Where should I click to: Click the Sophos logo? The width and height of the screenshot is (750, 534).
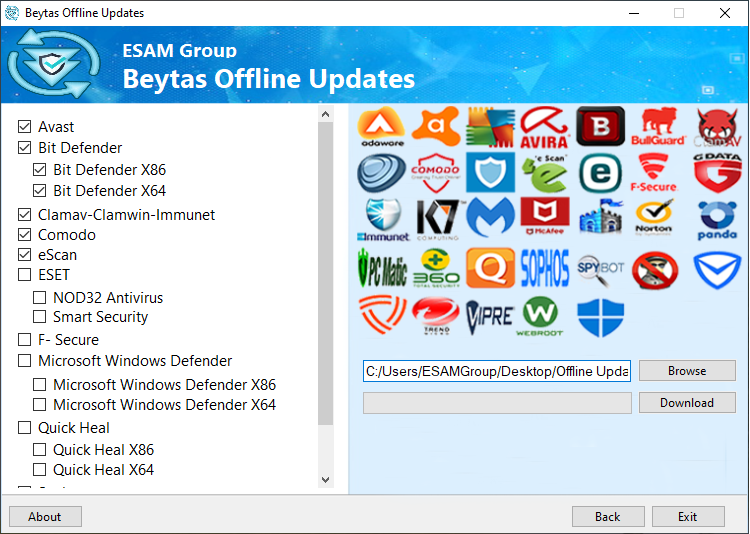(544, 269)
